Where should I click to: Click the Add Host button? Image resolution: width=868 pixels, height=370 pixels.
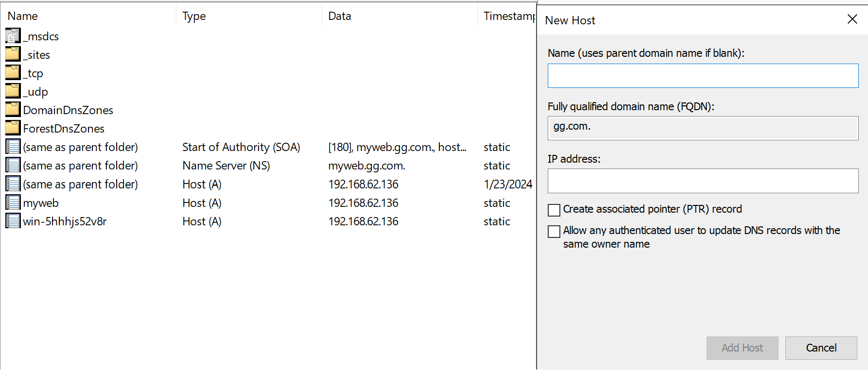742,348
